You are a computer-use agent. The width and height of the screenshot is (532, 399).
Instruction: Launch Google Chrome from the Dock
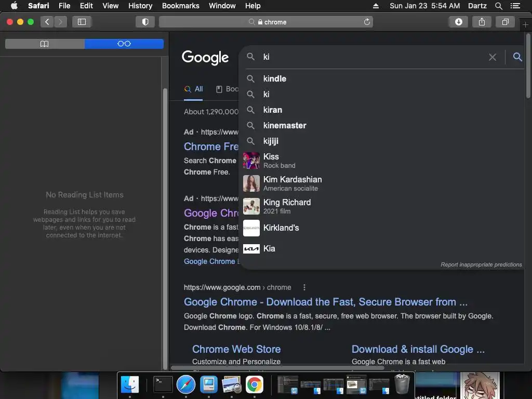[255, 384]
